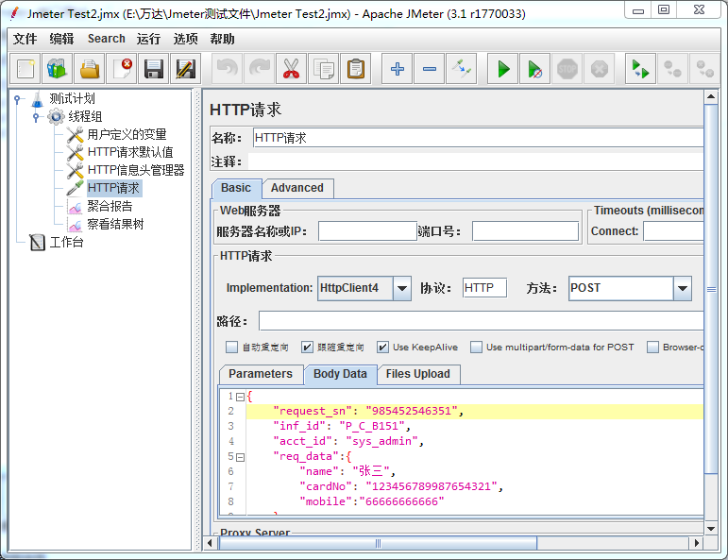
Task: Open the 选项 menu
Action: (185, 39)
